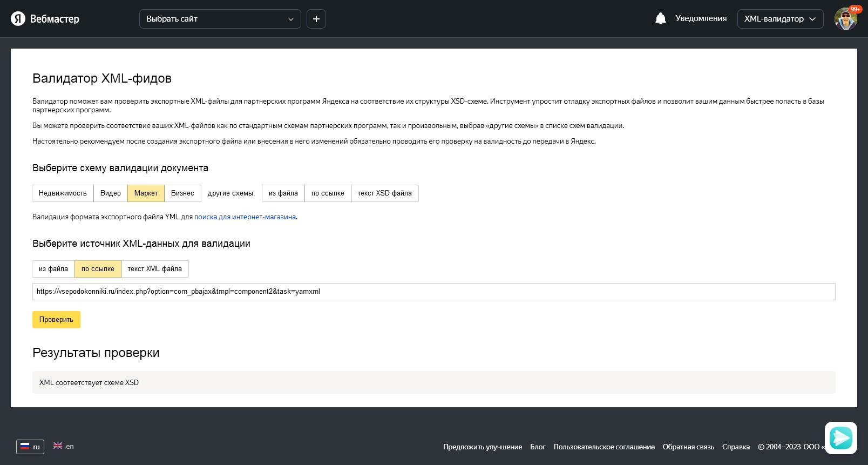Follow the 'поиска для интернет-магазина' link
This screenshot has width=868, height=465.
pyautogui.click(x=245, y=217)
